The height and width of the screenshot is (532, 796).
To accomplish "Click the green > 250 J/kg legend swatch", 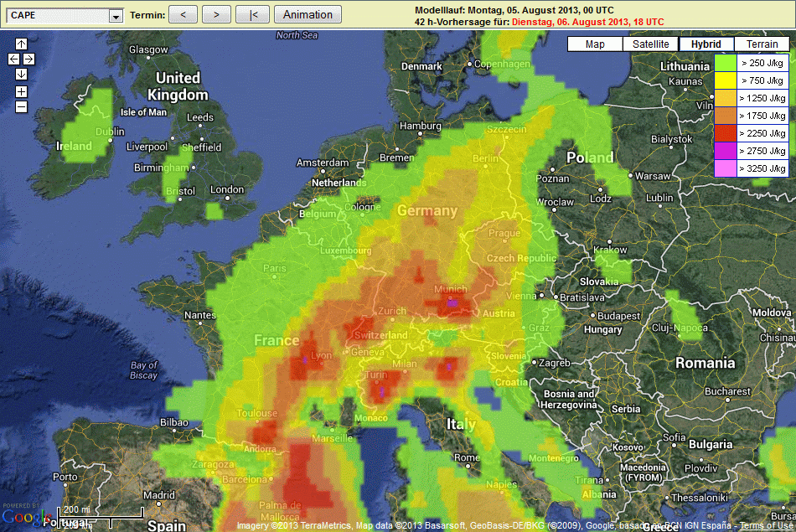I will 726,63.
